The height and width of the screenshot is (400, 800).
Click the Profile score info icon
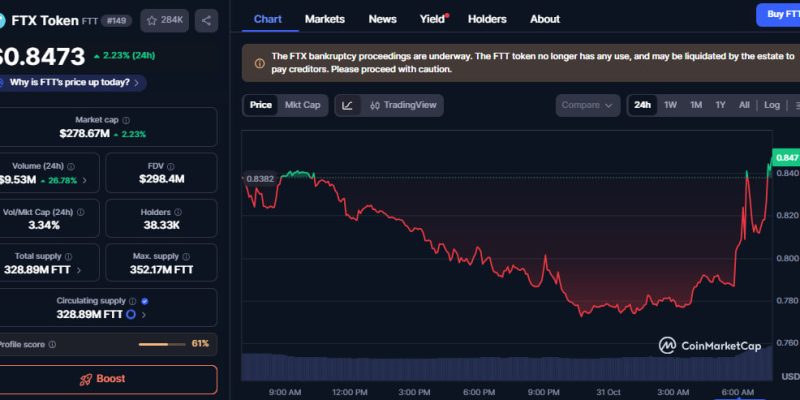tap(52, 344)
